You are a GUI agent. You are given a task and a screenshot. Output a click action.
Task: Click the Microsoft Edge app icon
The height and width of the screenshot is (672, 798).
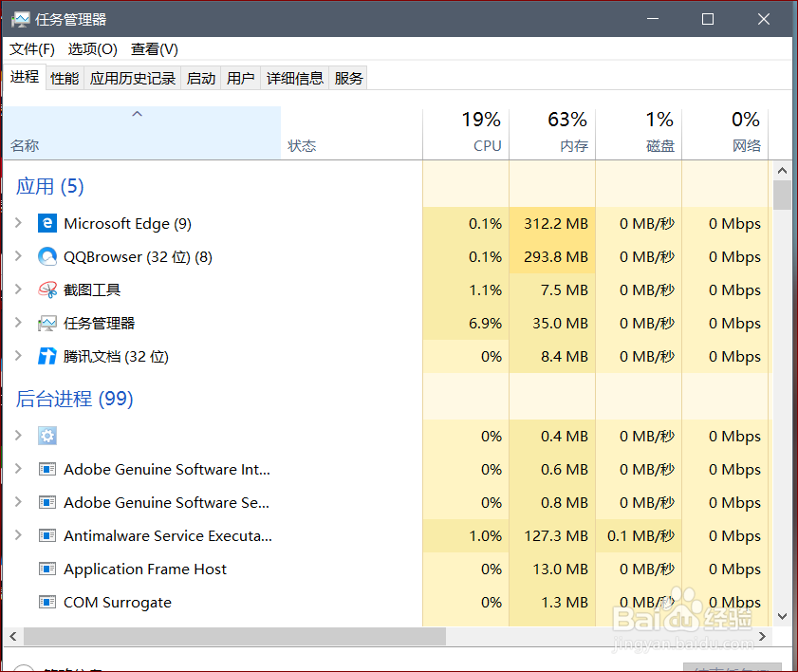click(47, 223)
